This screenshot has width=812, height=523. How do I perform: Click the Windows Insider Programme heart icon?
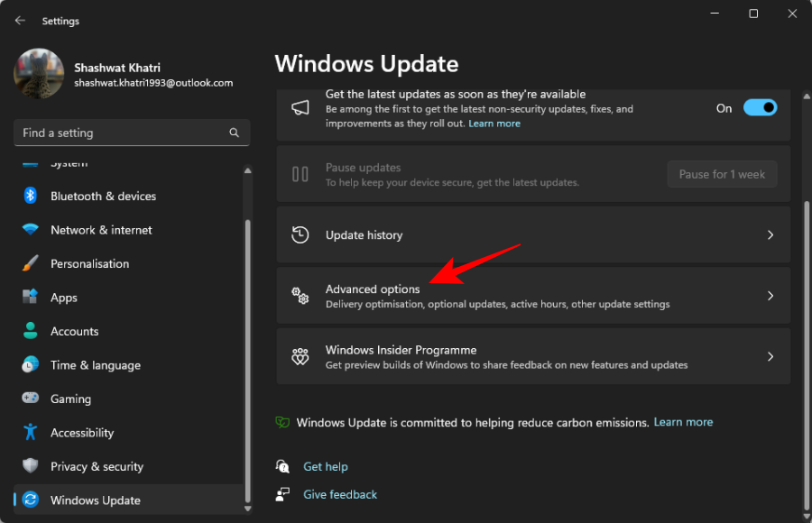tap(300, 356)
